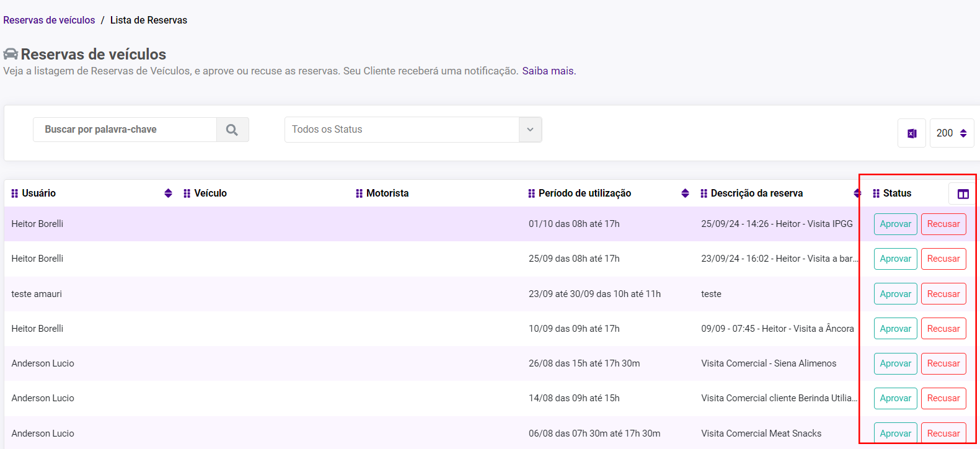Refuse the Siena Alimenos visit reservation
980x449 pixels.
[943, 363]
